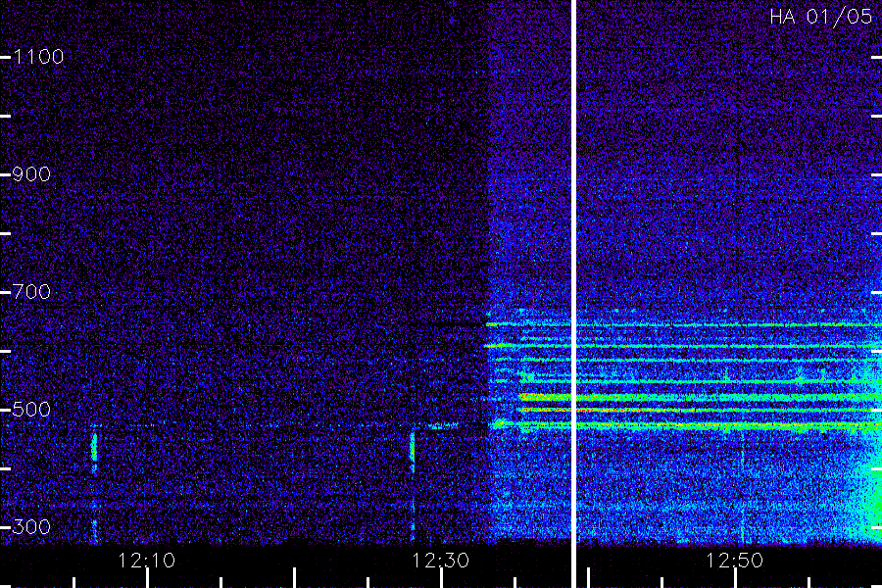The image size is (882, 588).
Task: Click the 500 frequency axis label
Action: coord(31,410)
